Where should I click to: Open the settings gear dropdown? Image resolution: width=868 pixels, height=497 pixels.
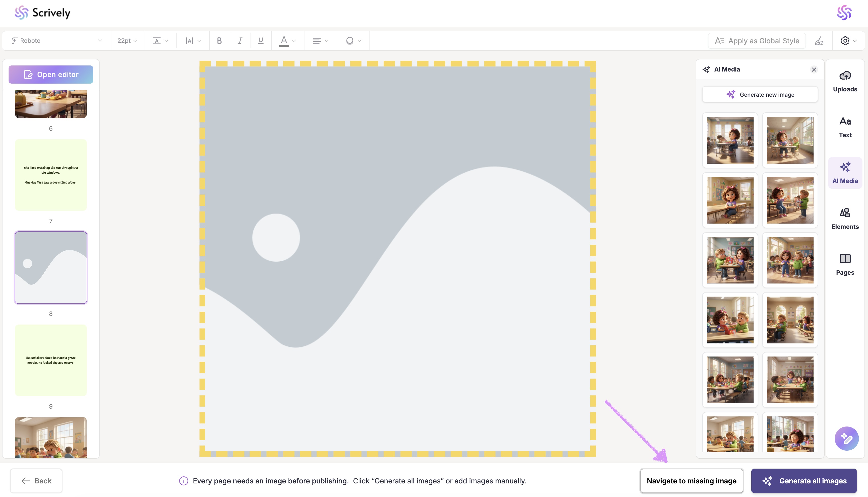coord(849,41)
